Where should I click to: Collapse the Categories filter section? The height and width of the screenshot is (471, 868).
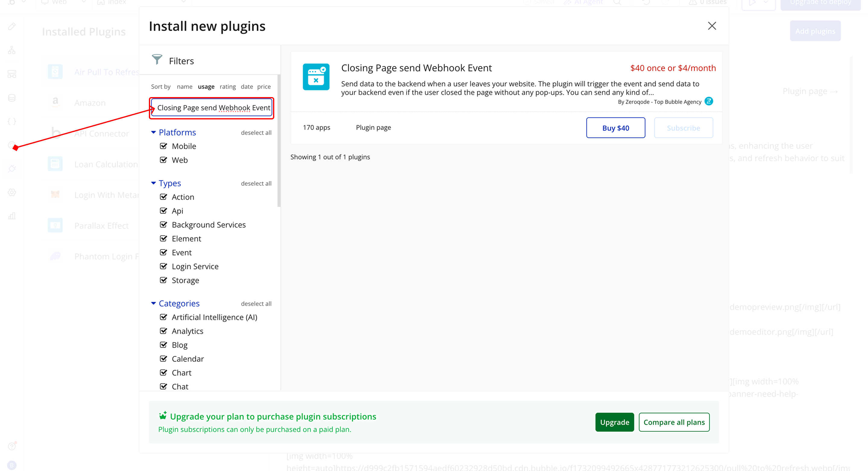pos(153,303)
